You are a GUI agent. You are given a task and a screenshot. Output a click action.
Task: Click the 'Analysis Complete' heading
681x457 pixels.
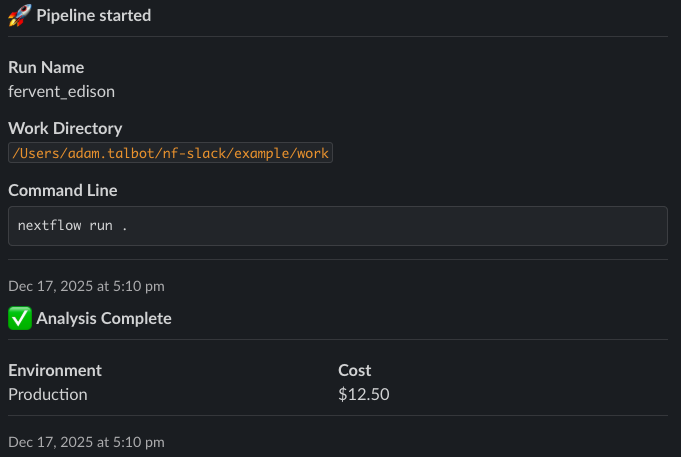tap(103, 318)
